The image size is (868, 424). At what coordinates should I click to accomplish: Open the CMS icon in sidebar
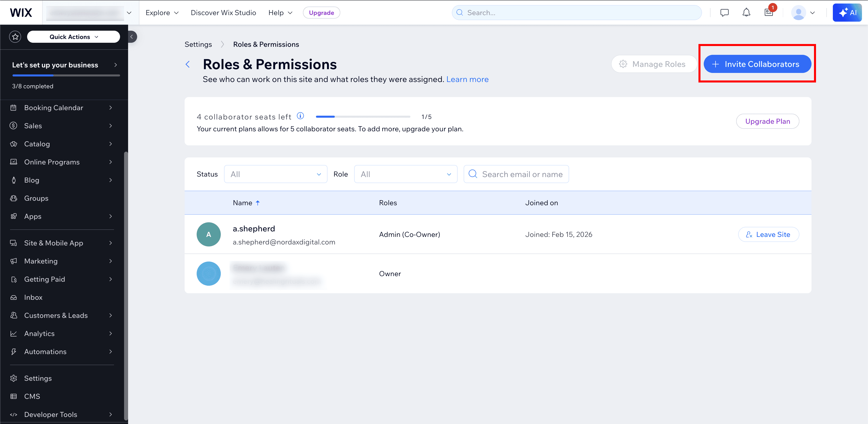[x=14, y=396]
